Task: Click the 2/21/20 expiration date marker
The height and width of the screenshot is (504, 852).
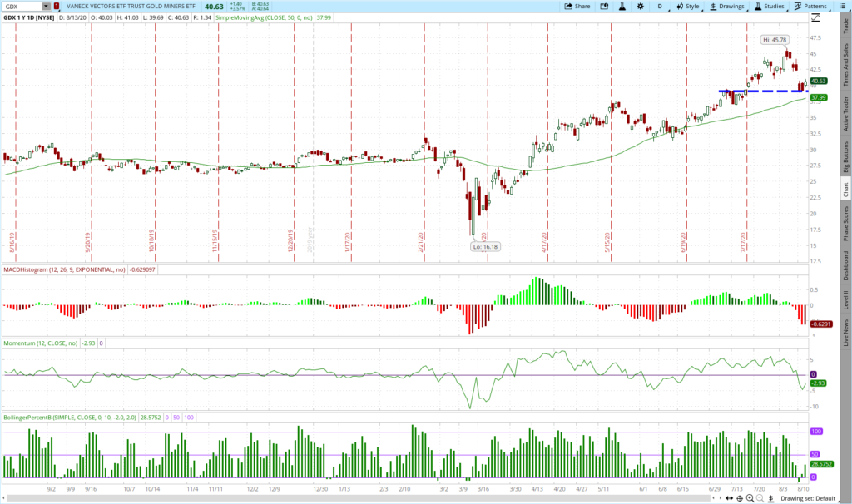Action: pyautogui.click(x=420, y=241)
